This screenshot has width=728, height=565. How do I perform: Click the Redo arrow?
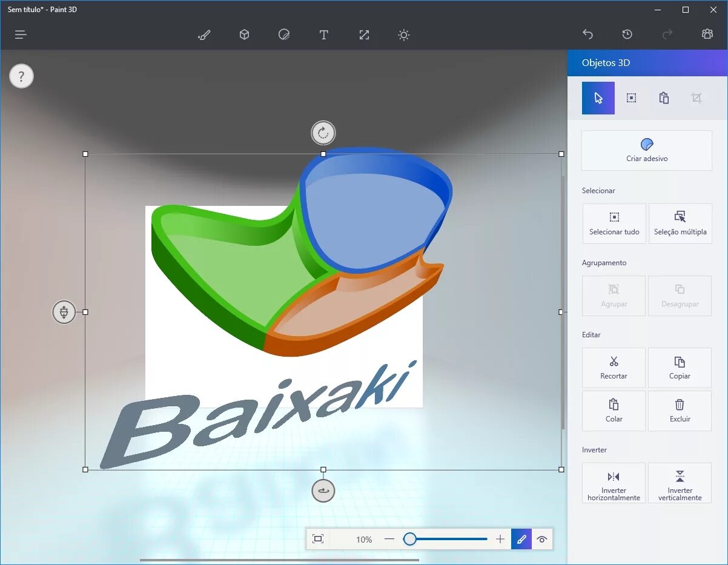[x=667, y=35]
